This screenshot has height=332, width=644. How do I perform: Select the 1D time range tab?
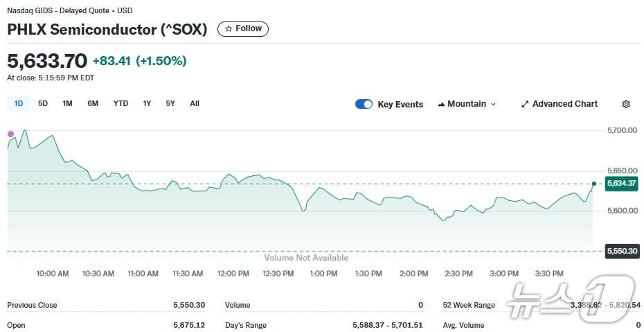(19, 104)
